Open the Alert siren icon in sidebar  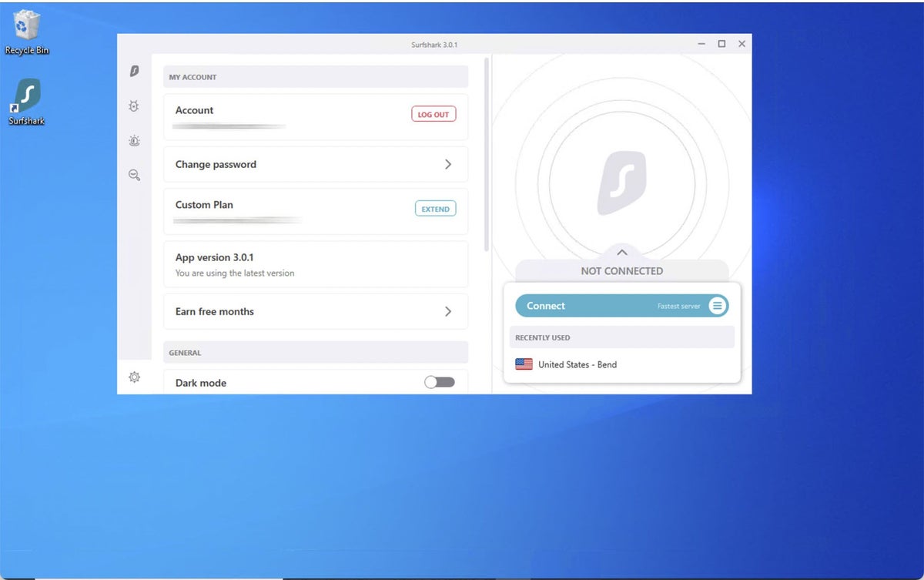(134, 141)
